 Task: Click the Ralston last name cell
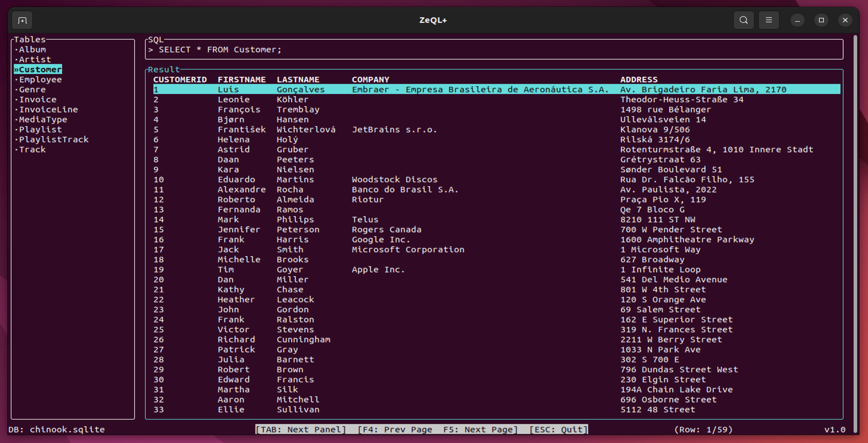point(295,320)
